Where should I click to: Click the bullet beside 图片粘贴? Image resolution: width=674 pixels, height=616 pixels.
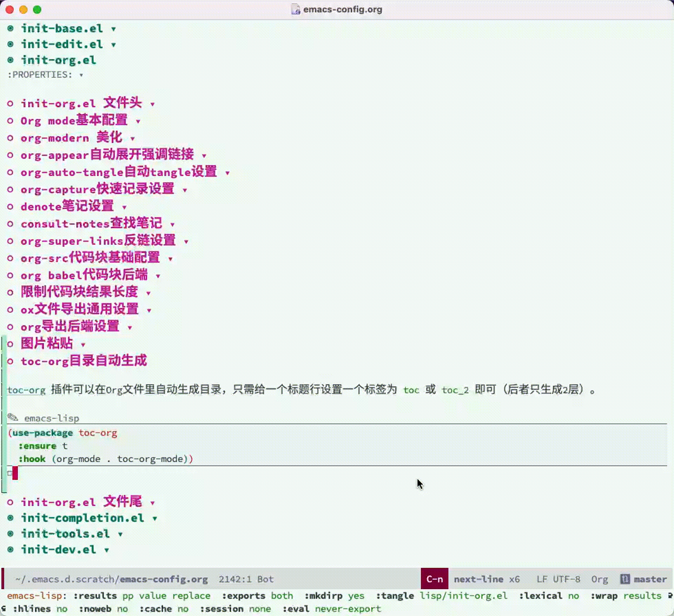(x=11, y=344)
